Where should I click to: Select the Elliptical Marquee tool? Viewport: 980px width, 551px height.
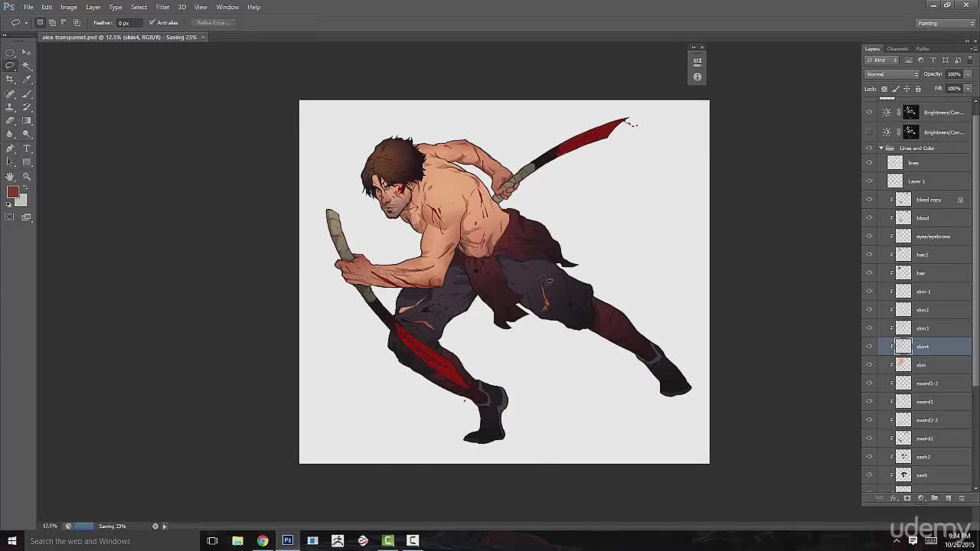[10, 52]
